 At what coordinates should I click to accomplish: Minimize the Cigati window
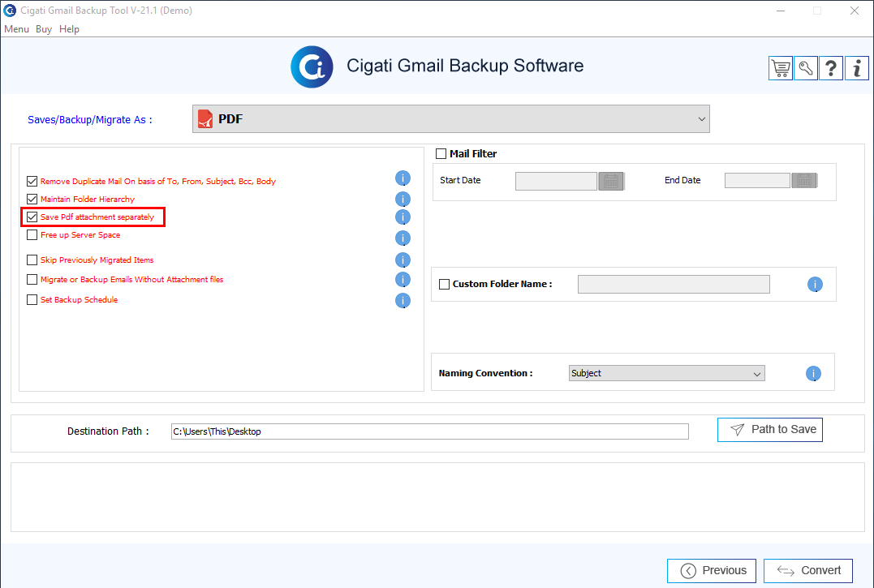point(781,11)
